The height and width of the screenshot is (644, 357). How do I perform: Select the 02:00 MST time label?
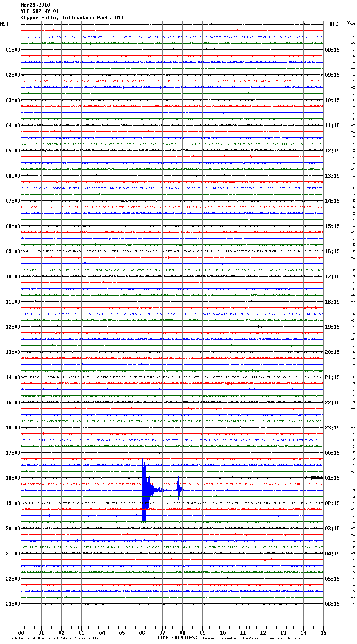13,75
